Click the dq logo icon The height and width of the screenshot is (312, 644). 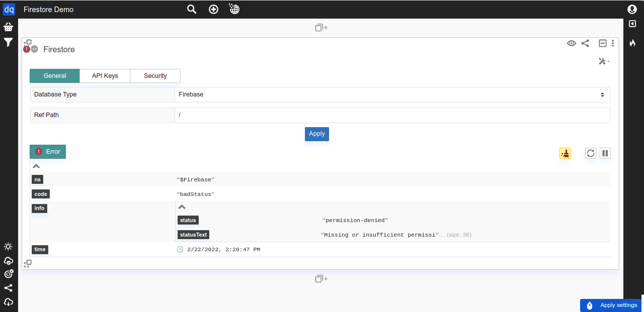pos(9,9)
